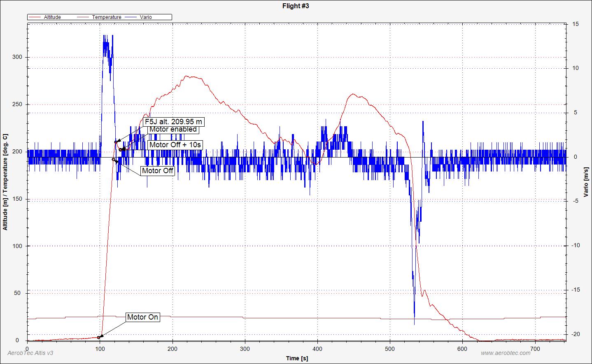
Task: Click the 10 tick label on the vario axis
Action: (576, 68)
